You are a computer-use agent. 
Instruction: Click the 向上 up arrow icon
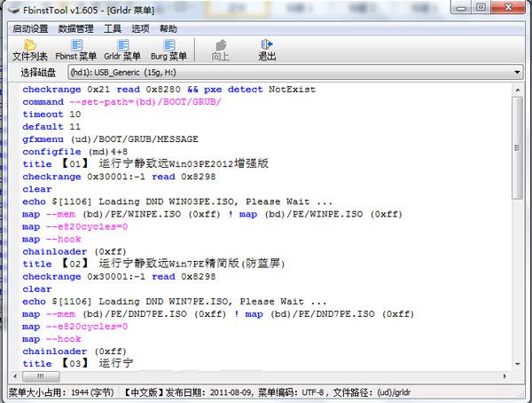coord(221,50)
